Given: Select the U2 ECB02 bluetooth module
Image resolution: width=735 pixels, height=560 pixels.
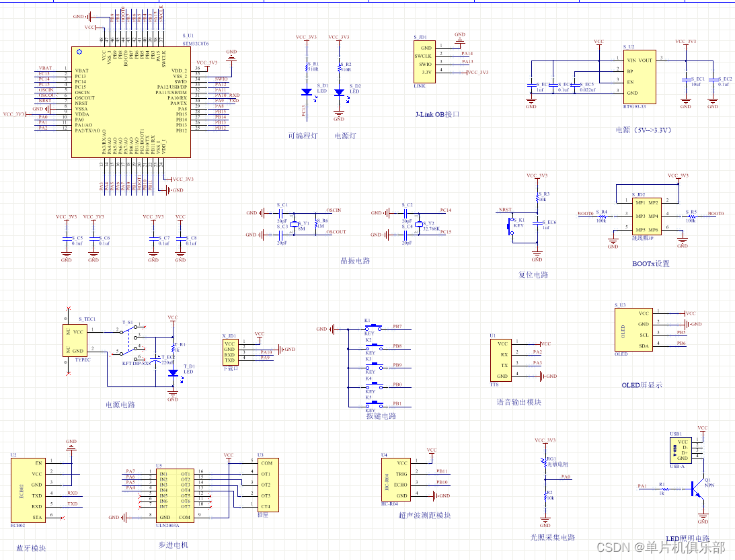Looking at the screenshot, I should (x=28, y=490).
